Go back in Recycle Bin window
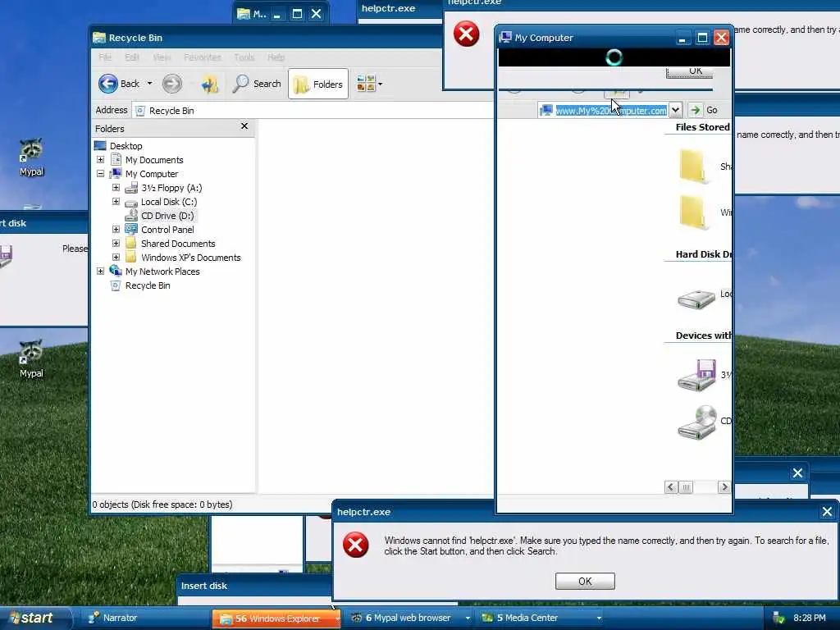This screenshot has width=840, height=630. click(119, 84)
